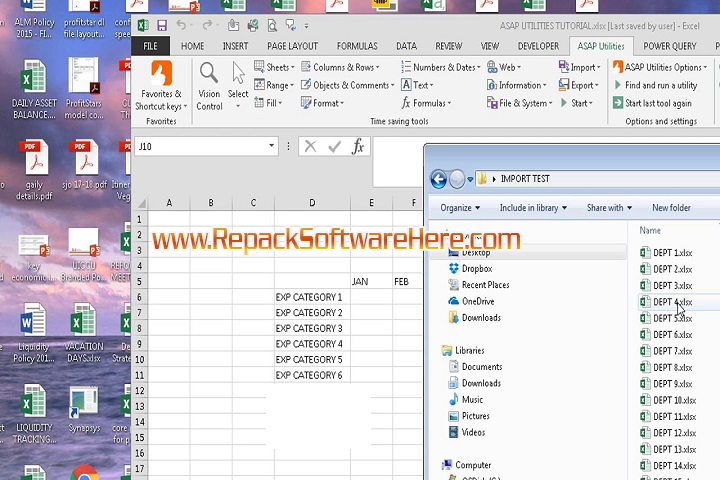Open Favorites & Shortcut keys
Image resolution: width=720 pixels, height=480 pixels.
(161, 86)
